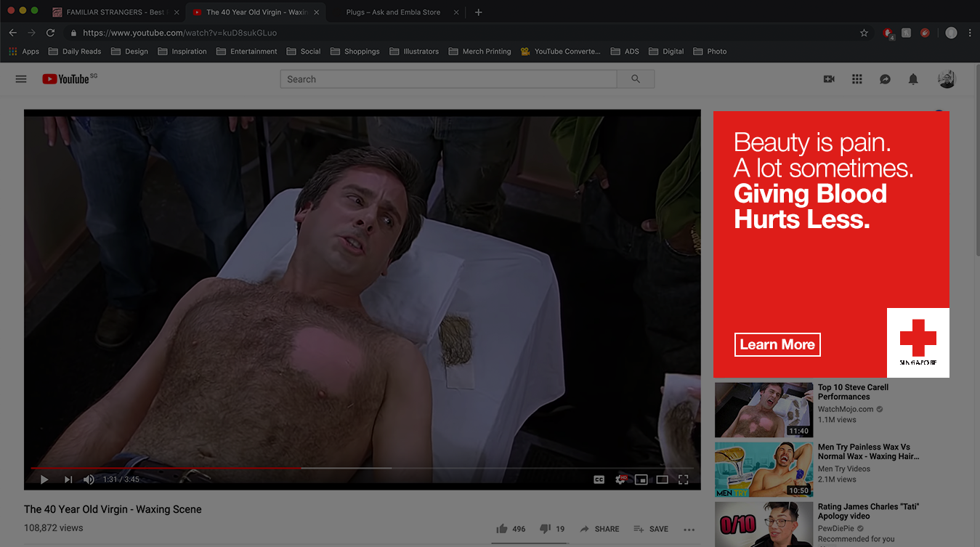Open Rating James Charles Apology video thumbnail
Screen dimensions: 980x547
(764, 524)
